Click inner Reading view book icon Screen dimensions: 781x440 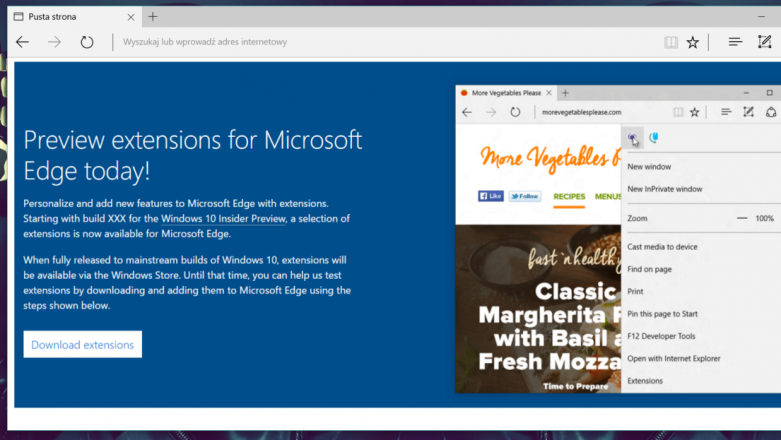[x=678, y=112]
